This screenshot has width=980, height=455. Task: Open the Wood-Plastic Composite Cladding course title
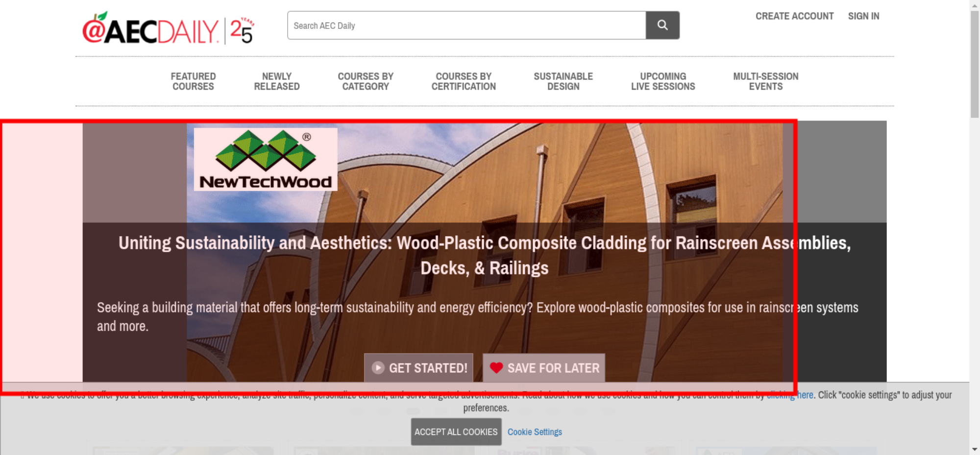485,255
